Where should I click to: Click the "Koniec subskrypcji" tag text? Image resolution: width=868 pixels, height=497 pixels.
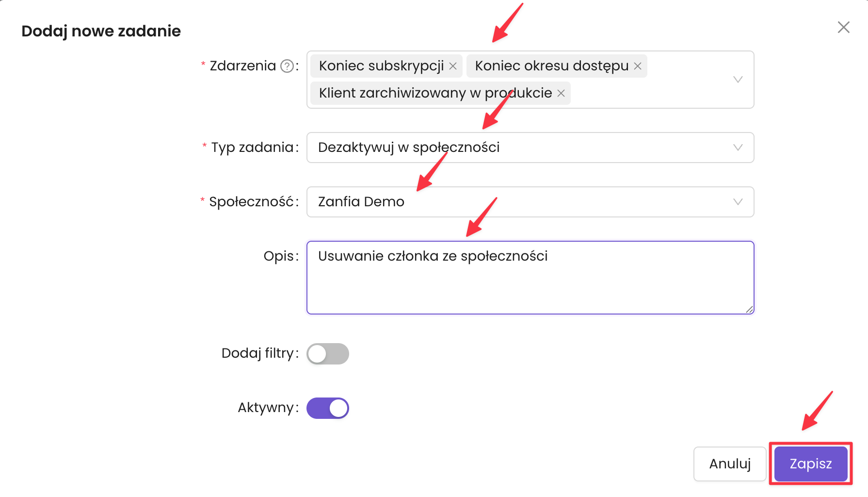pyautogui.click(x=381, y=66)
